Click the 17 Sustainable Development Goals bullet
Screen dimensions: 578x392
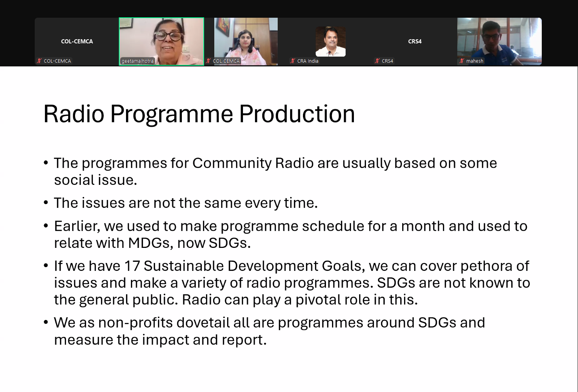pos(292,283)
